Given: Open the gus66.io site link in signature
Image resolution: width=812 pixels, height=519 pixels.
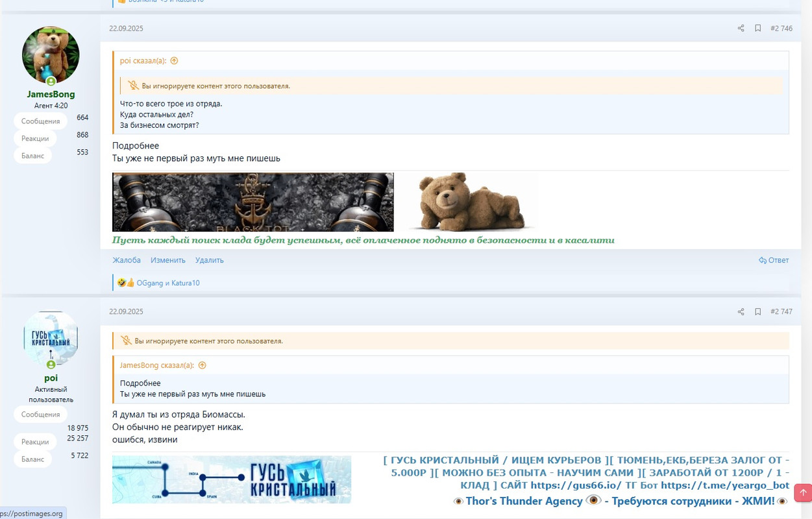Looking at the screenshot, I should (576, 485).
